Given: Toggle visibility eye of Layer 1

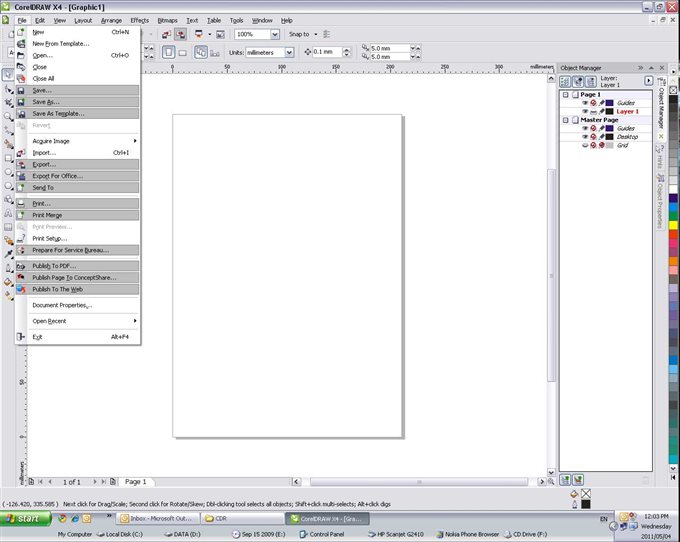Looking at the screenshot, I should click(x=585, y=111).
